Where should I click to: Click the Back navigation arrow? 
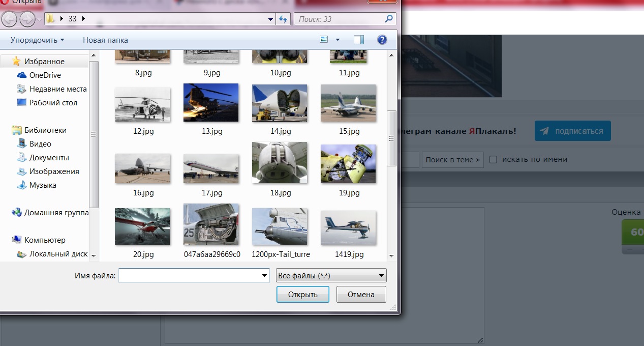[x=10, y=19]
